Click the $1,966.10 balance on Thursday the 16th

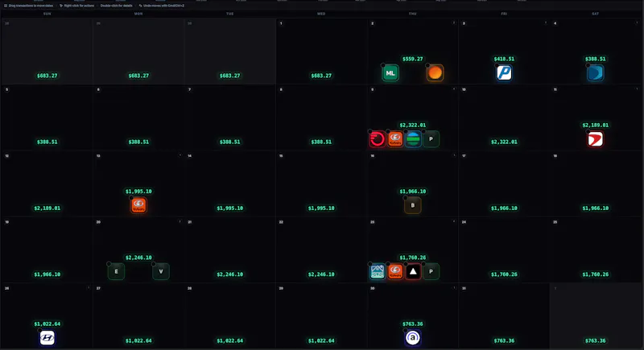tap(413, 191)
